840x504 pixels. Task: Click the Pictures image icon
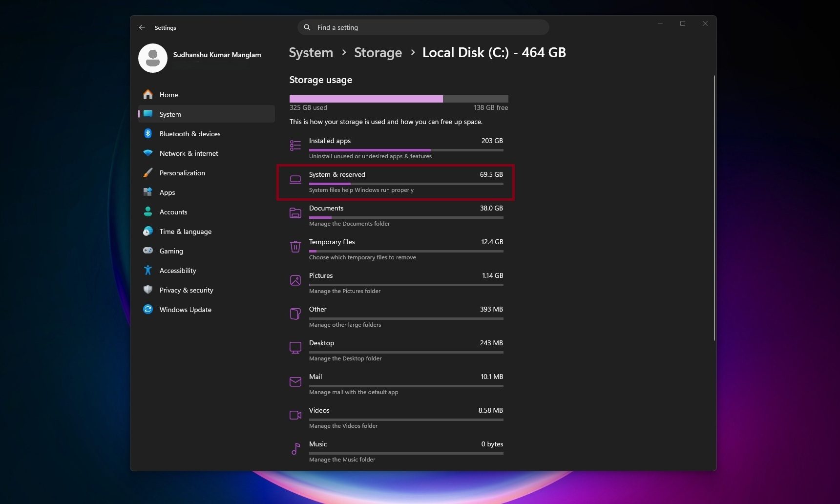pos(295,280)
